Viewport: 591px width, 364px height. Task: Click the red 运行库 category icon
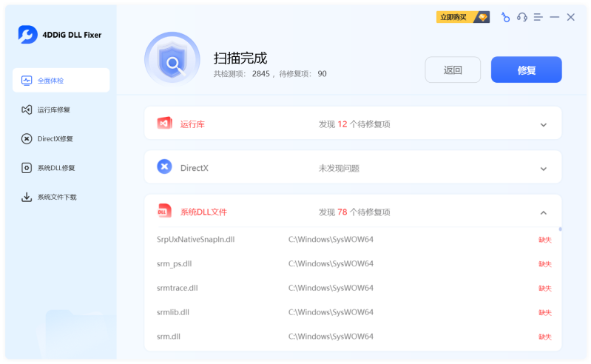[165, 124]
